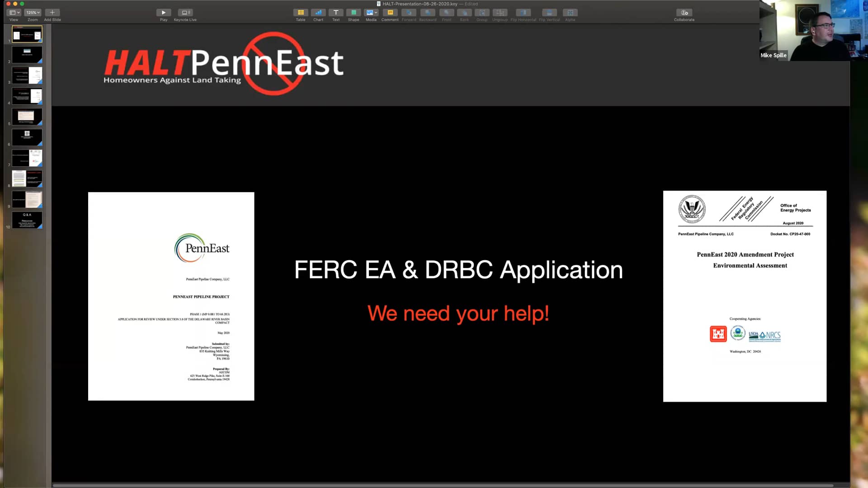
Task: Select slide 3 thumbnail
Action: pos(27,75)
